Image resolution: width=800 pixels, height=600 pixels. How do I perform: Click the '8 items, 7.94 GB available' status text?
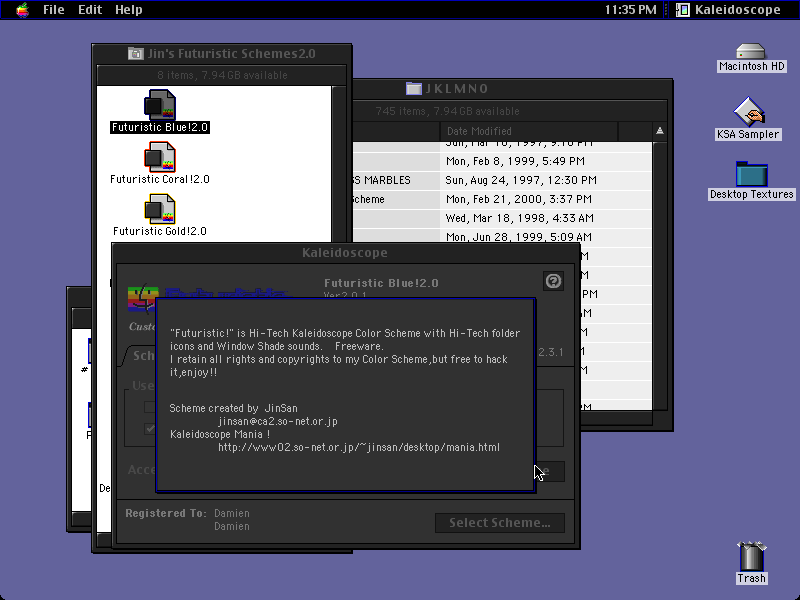point(222,76)
